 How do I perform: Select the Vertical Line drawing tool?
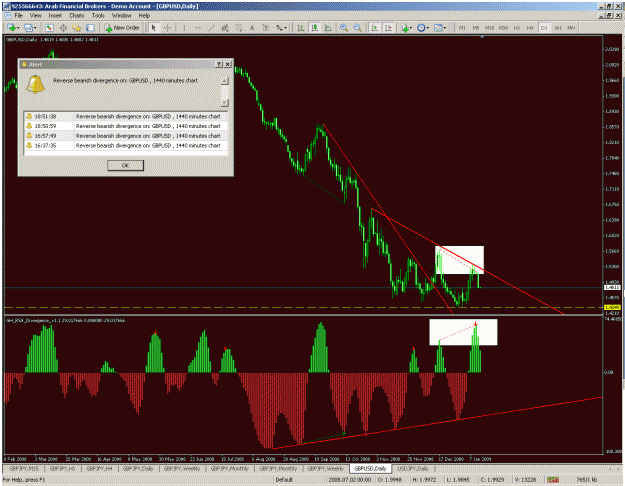pyautogui.click(x=184, y=28)
